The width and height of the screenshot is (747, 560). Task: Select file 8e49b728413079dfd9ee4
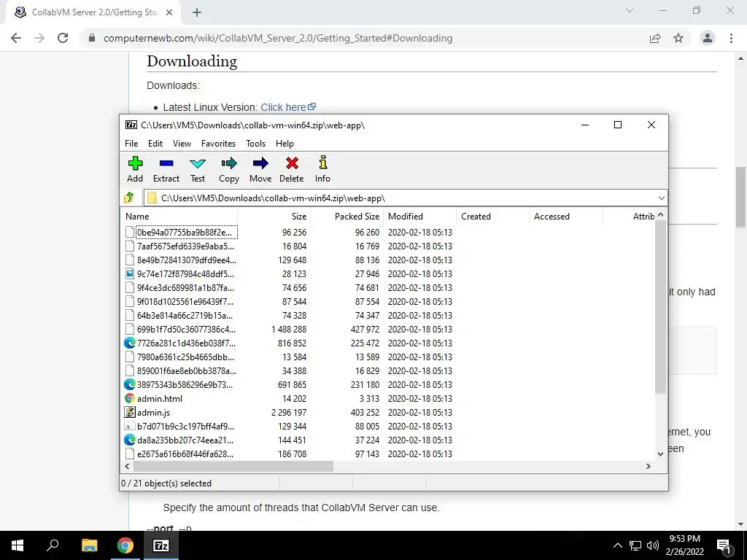[x=186, y=260]
